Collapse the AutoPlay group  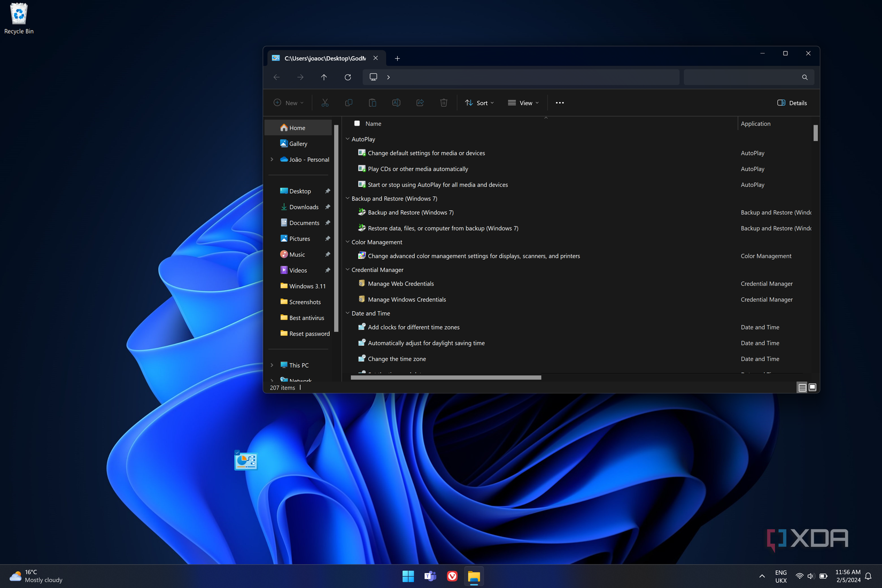[347, 139]
